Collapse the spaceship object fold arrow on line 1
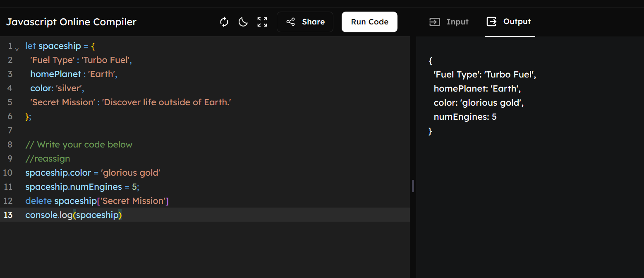This screenshot has width=644, height=278. 17,49
